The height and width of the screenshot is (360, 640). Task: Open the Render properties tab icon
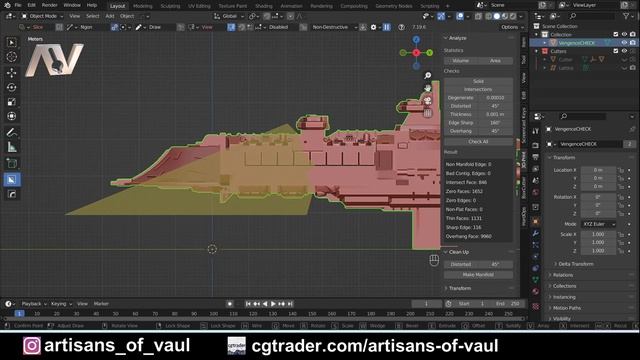(x=535, y=145)
